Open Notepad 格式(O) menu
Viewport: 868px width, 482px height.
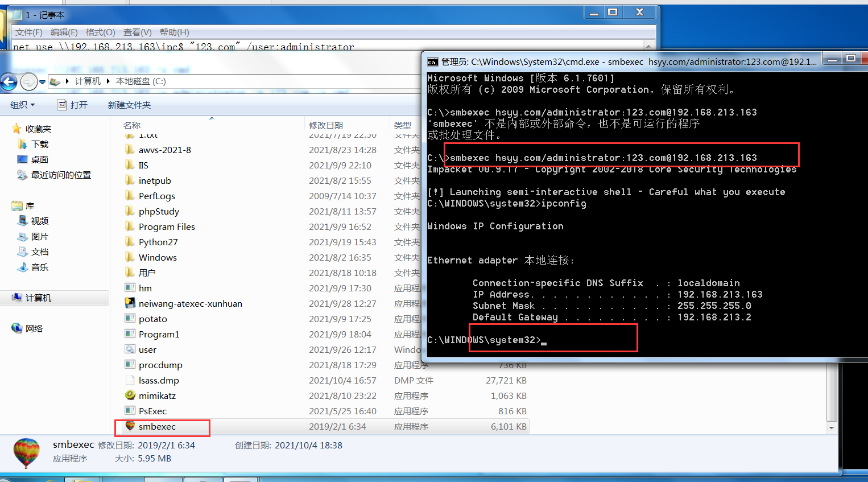(100, 32)
